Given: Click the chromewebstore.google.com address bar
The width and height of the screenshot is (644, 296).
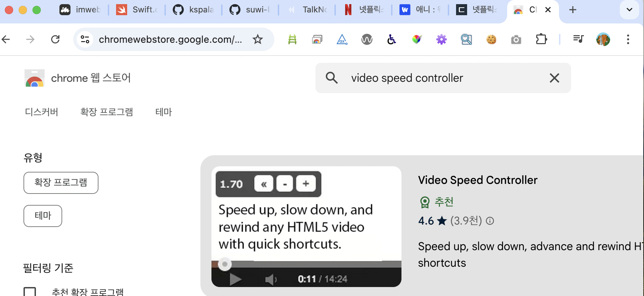Looking at the screenshot, I should 170,39.
